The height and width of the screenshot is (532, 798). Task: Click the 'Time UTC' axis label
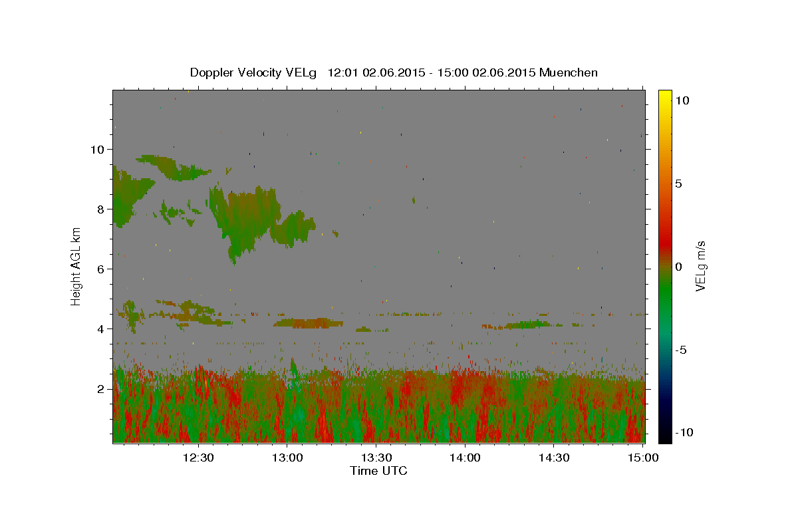coord(378,471)
